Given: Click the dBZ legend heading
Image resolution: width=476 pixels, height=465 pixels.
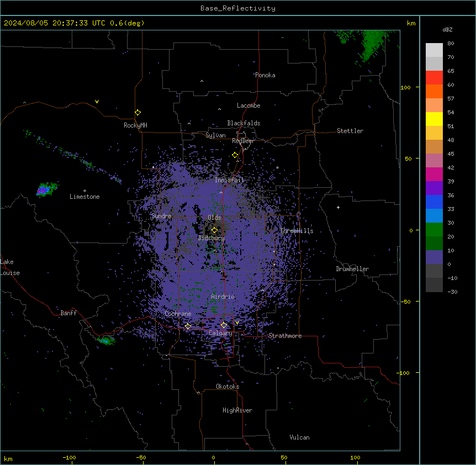Looking at the screenshot, I should [x=447, y=29].
